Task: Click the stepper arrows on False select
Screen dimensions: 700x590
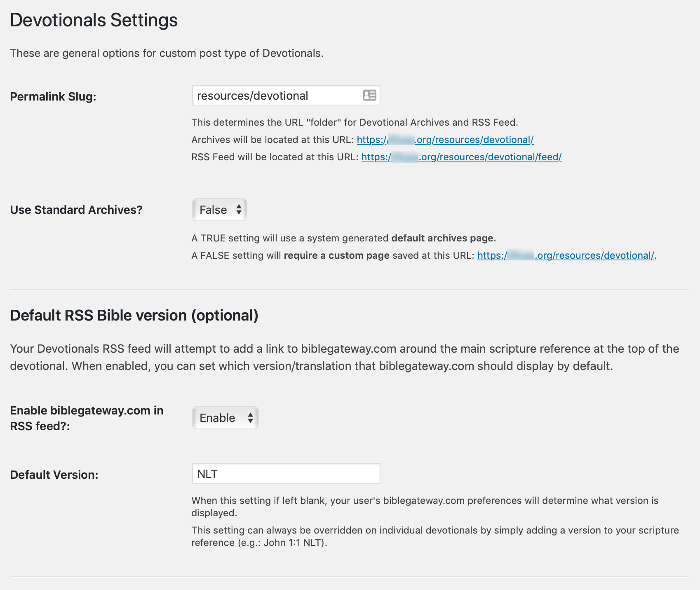Action: (239, 210)
